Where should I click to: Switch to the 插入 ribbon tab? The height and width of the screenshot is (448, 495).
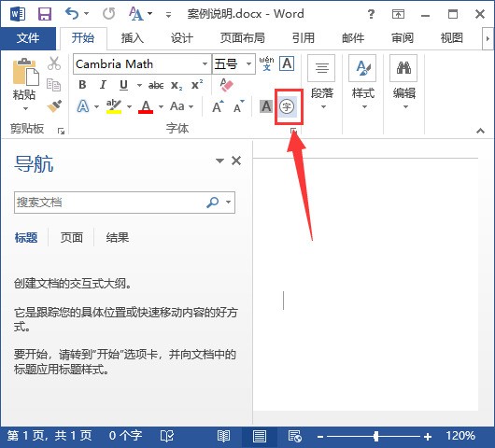click(x=133, y=38)
